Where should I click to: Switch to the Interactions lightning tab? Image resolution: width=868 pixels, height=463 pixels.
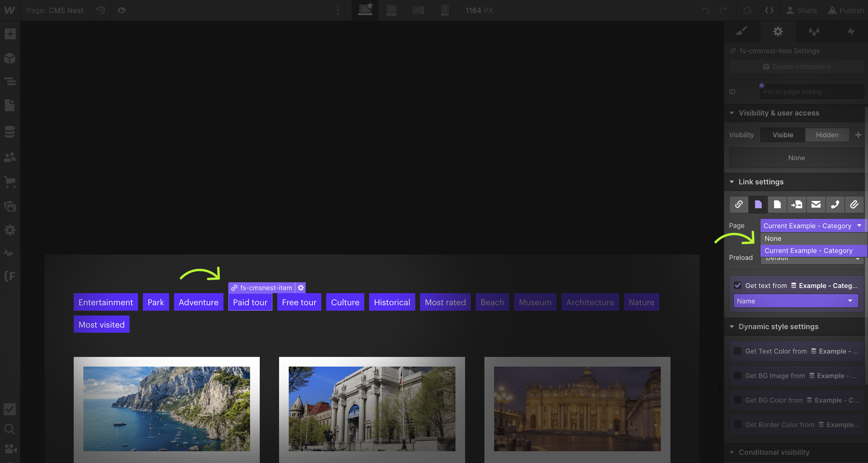point(850,32)
